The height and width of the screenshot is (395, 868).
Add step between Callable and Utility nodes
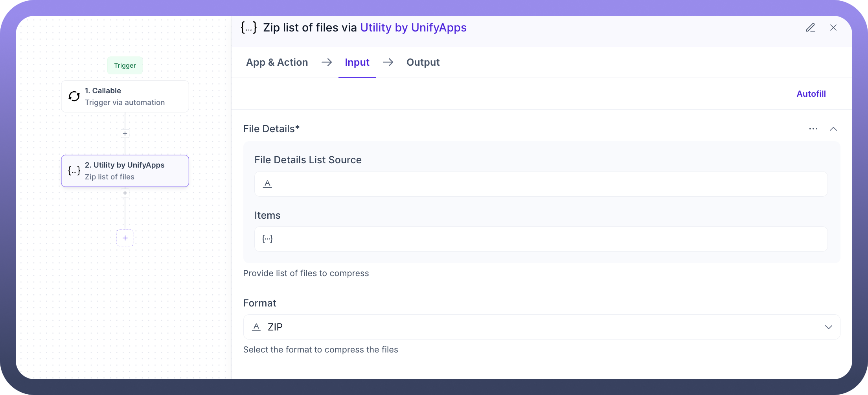[x=125, y=134]
